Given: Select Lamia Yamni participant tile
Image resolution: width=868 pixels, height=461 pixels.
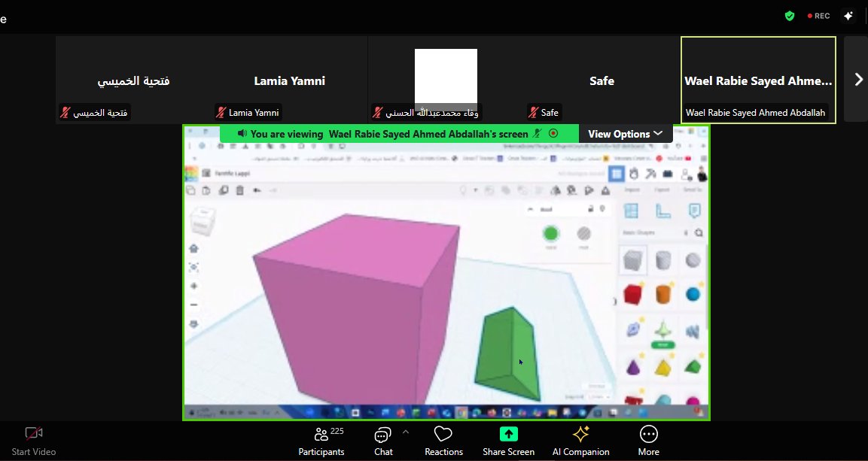Looking at the screenshot, I should point(290,80).
